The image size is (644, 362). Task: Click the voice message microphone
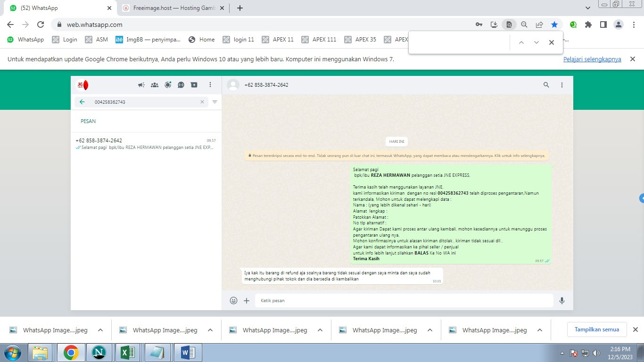[x=562, y=300]
